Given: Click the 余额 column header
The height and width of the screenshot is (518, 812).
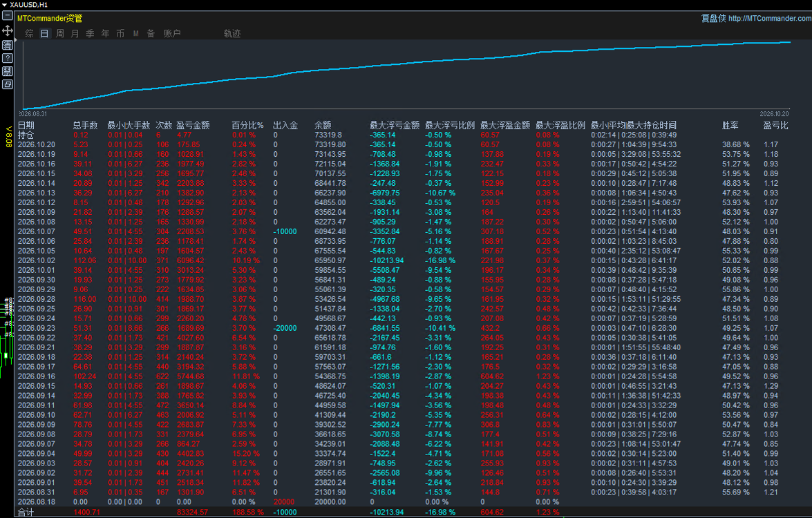Looking at the screenshot, I should click(323, 125).
